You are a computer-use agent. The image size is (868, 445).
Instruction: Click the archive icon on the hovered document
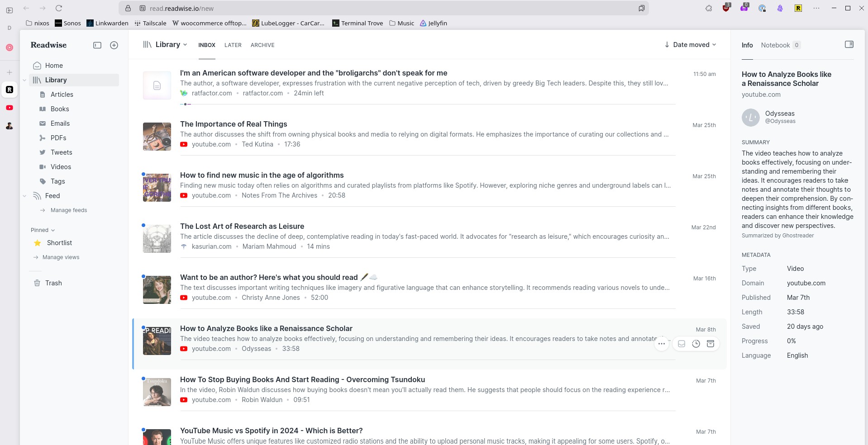[x=711, y=344]
